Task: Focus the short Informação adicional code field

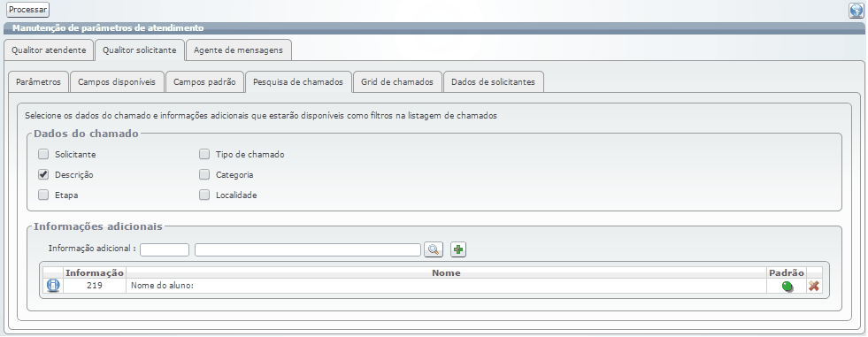Action: click(x=165, y=249)
